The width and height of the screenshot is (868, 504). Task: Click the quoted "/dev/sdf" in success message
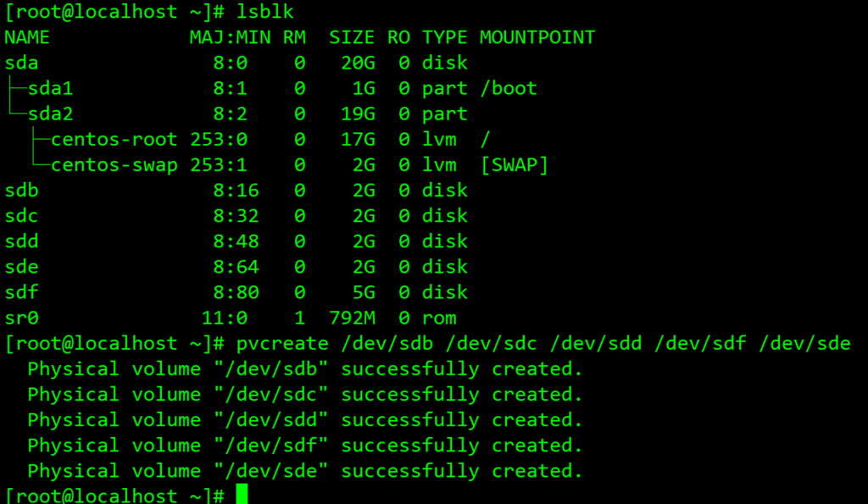pyautogui.click(x=270, y=446)
